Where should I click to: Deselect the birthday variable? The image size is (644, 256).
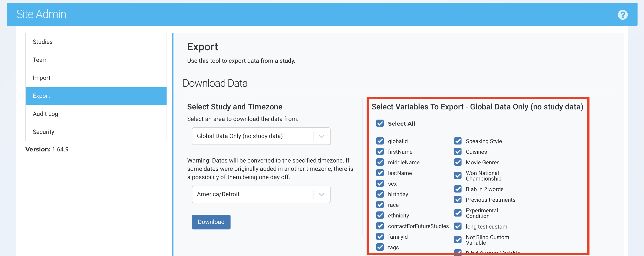380,194
